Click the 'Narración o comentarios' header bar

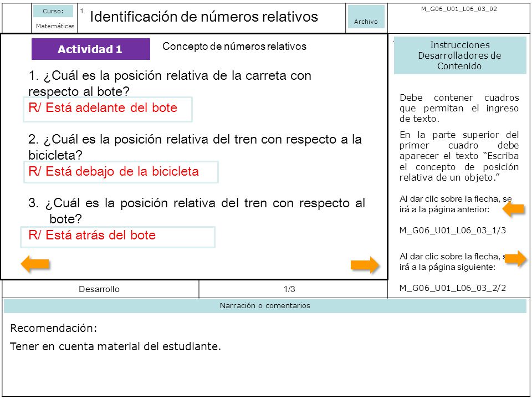(265, 306)
